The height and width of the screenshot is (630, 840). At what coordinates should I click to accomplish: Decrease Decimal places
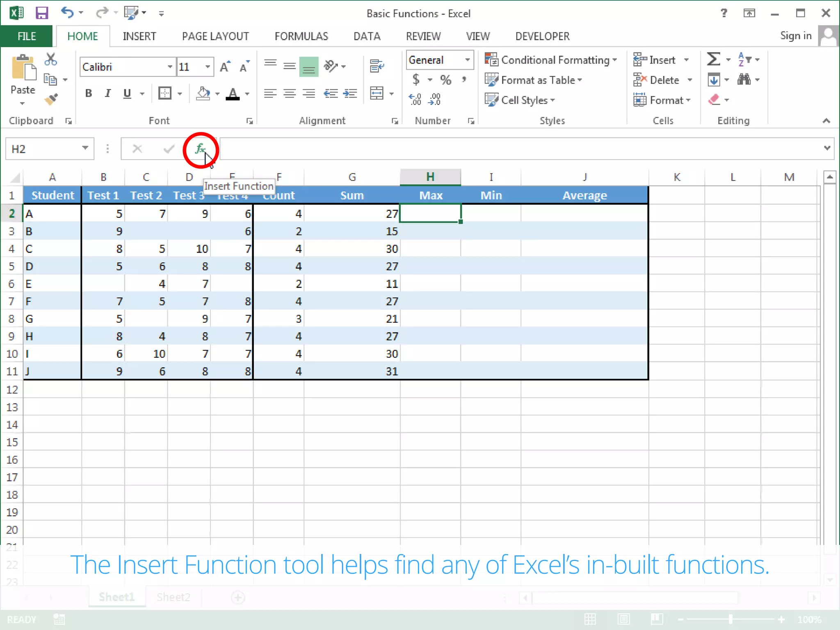(434, 99)
